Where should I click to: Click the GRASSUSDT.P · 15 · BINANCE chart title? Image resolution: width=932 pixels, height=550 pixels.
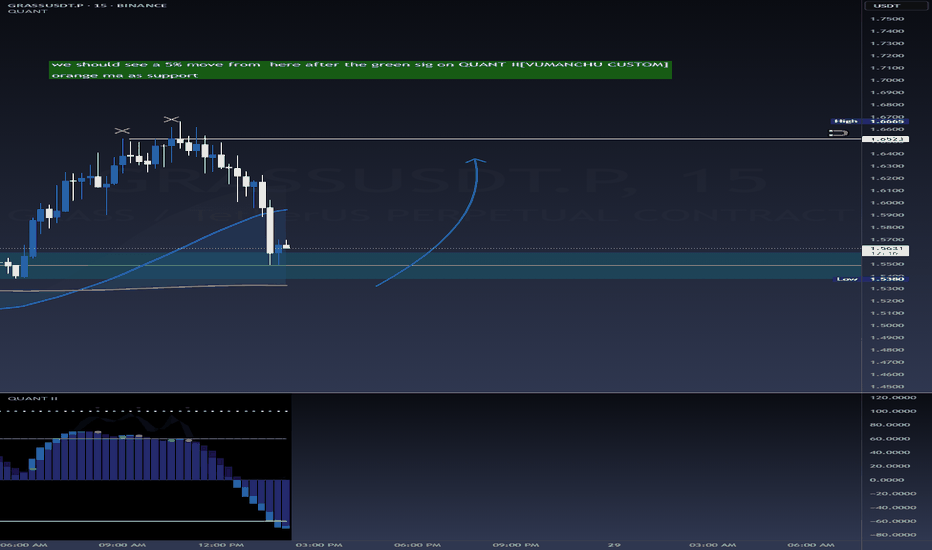click(x=87, y=5)
